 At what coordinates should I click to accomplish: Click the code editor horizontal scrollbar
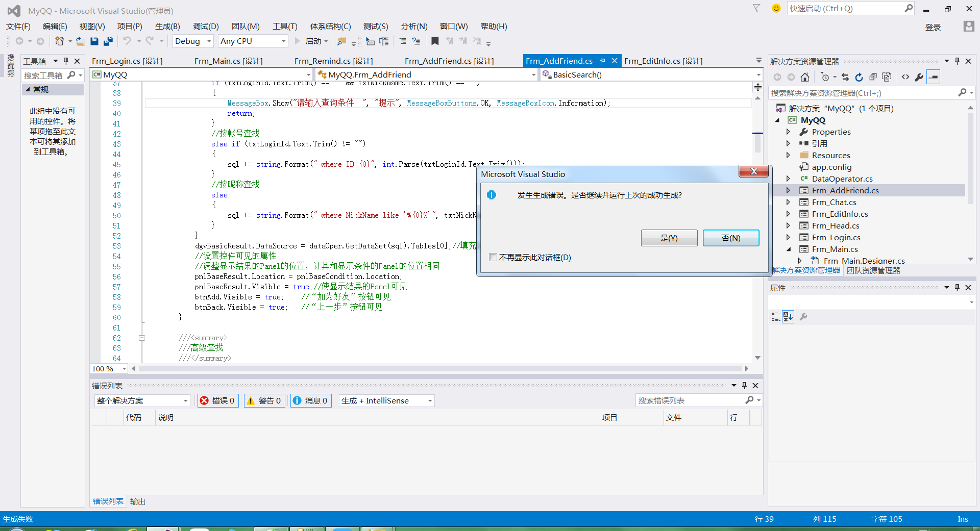click(439, 368)
